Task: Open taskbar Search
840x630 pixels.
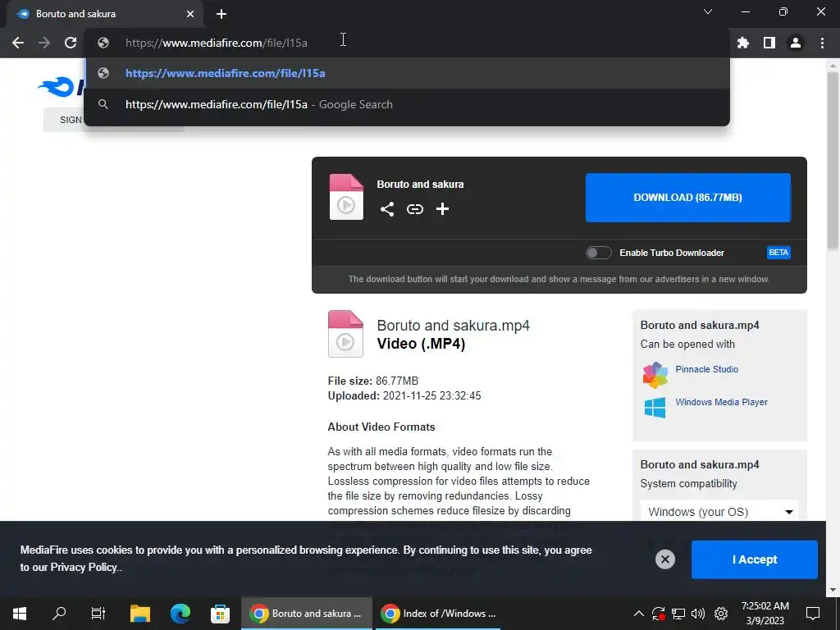Action: [59, 614]
